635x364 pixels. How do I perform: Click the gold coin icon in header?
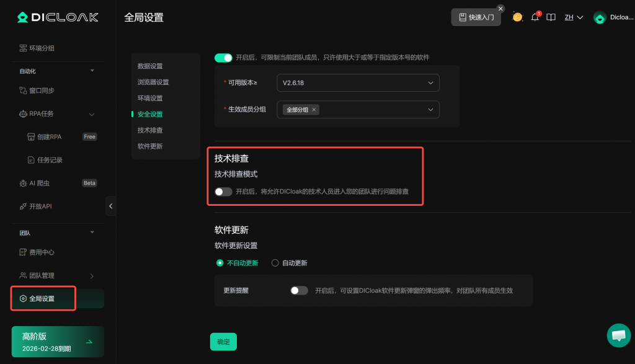point(517,17)
